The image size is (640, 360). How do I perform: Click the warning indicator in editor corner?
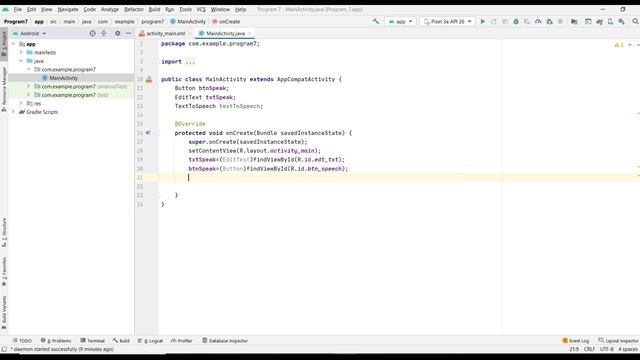coord(619,45)
